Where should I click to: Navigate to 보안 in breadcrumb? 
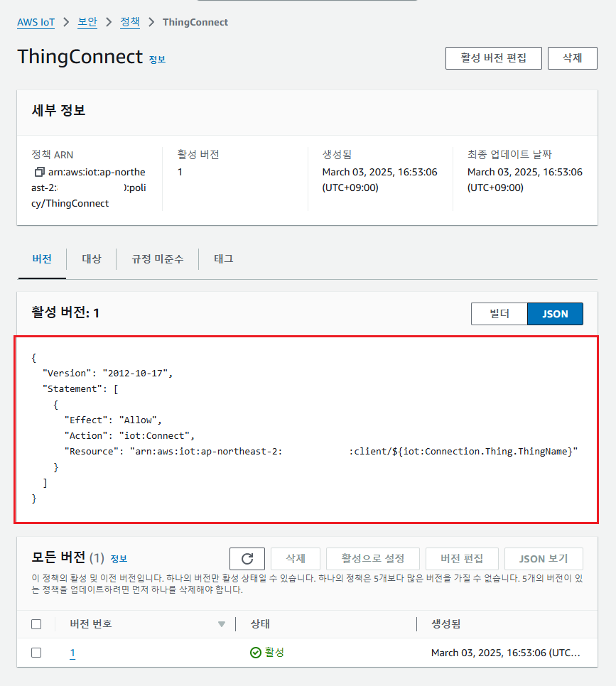[x=87, y=22]
